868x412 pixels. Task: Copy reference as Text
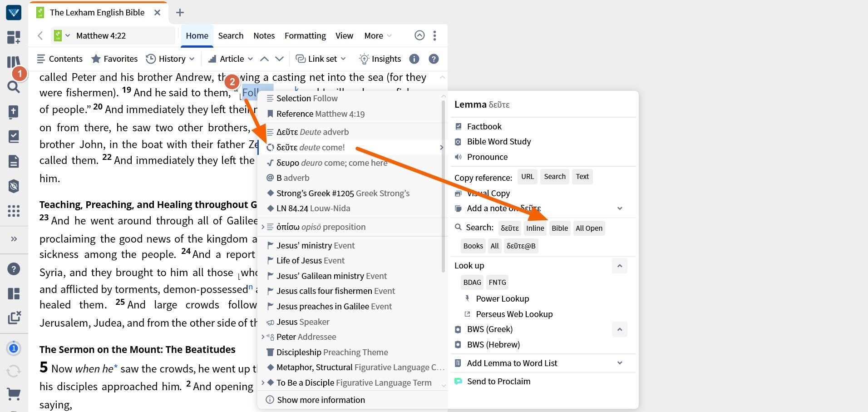pyautogui.click(x=582, y=176)
